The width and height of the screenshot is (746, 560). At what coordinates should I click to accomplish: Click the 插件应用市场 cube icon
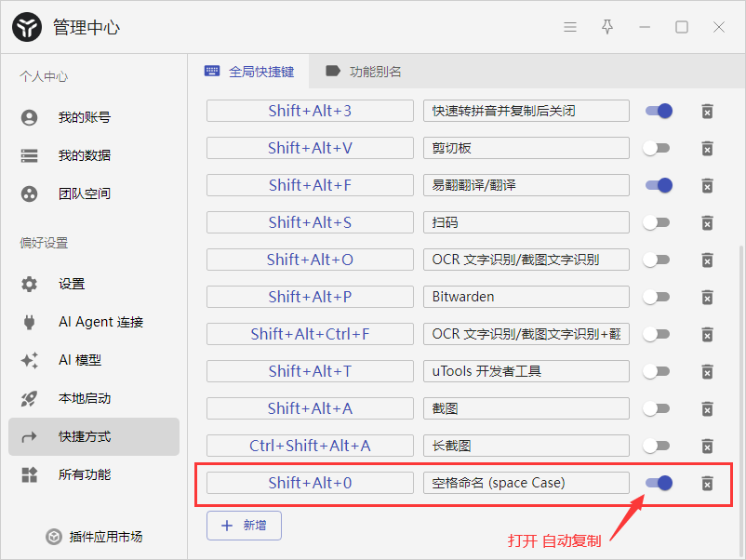(x=54, y=537)
